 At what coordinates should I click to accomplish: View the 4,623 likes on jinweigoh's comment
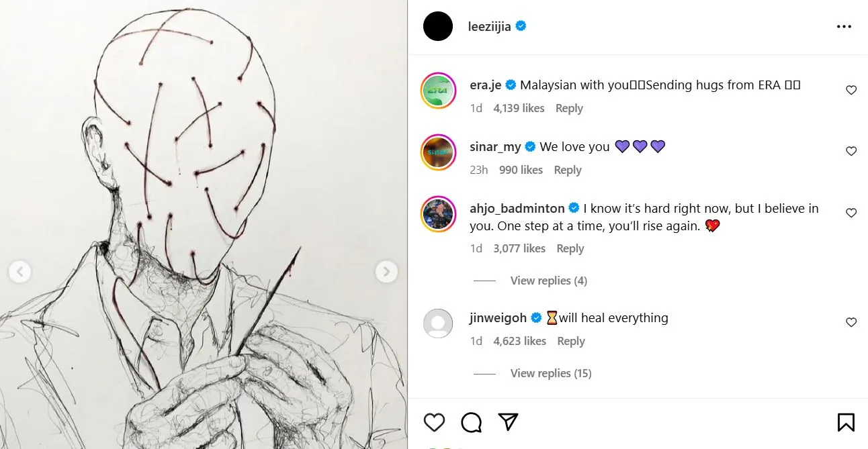point(519,341)
